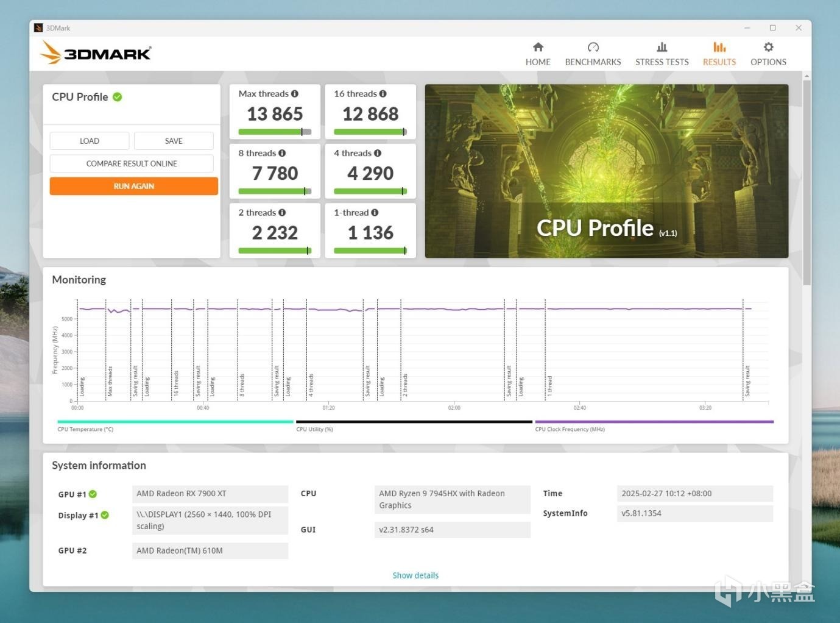
Task: Click the 1-thread score bar
Action: [370, 251]
